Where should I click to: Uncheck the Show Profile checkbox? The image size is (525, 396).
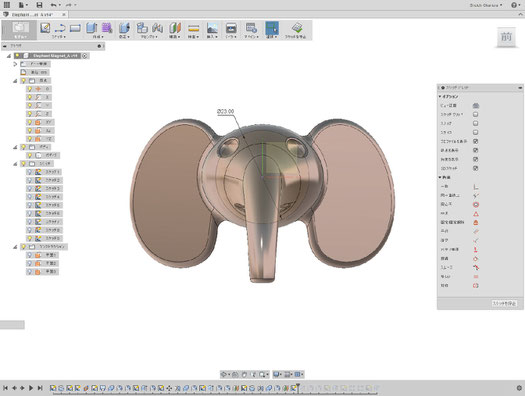click(x=475, y=142)
